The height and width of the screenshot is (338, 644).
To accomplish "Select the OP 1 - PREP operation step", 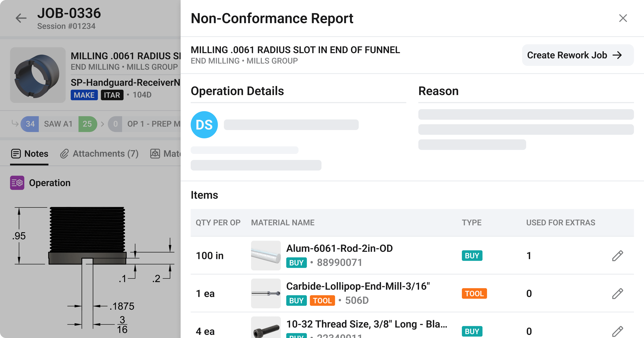I will coord(153,124).
